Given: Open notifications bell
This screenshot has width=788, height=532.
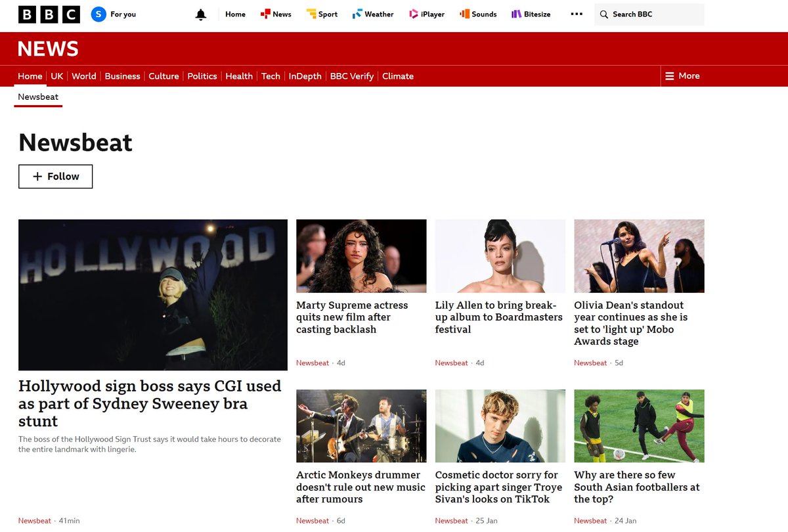Looking at the screenshot, I should click(201, 14).
